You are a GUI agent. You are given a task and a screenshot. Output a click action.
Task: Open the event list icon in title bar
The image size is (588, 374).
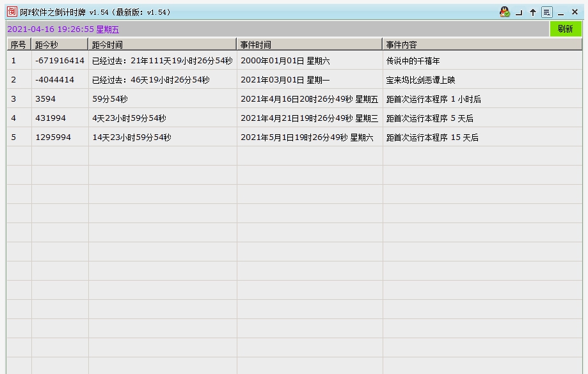(x=547, y=11)
